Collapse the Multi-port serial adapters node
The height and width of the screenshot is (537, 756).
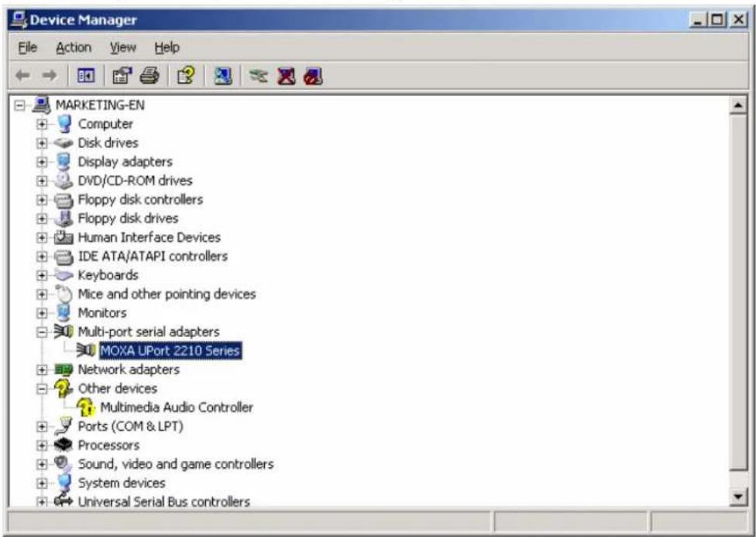coord(42,332)
